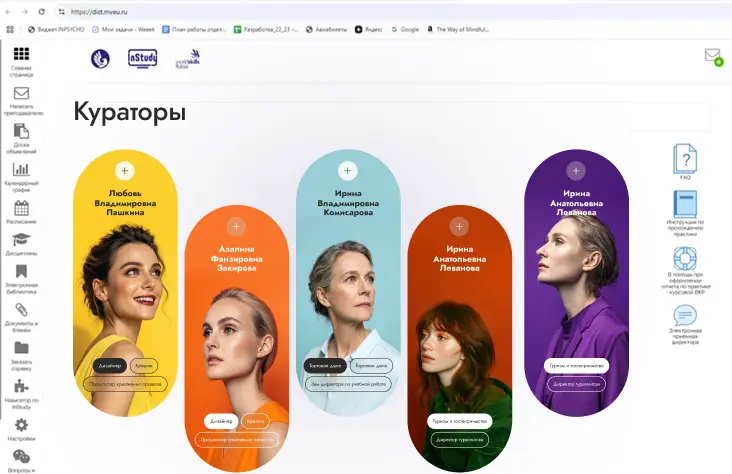732x474 pixels.
Task: Open Доска объявлений in the sidebar
Action: coord(21,131)
